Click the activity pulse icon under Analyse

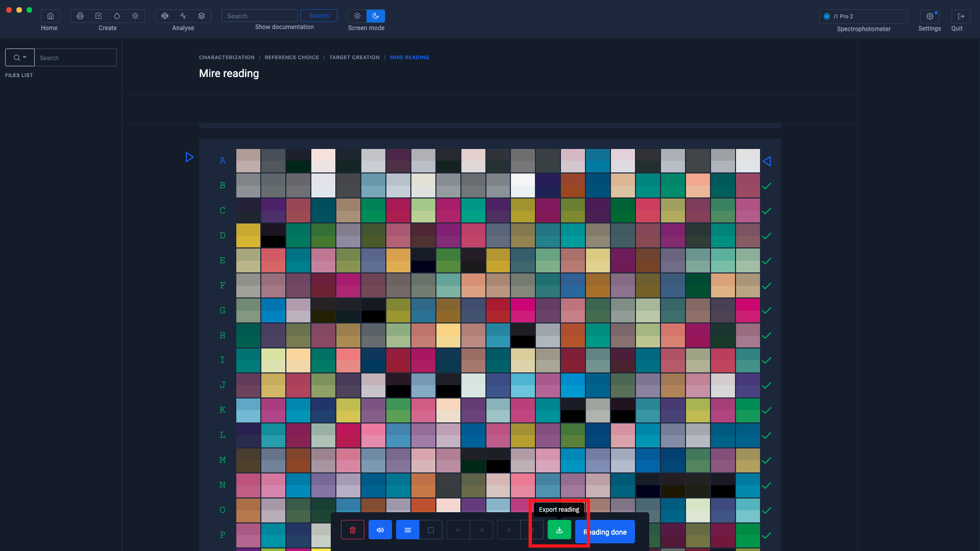(x=183, y=16)
